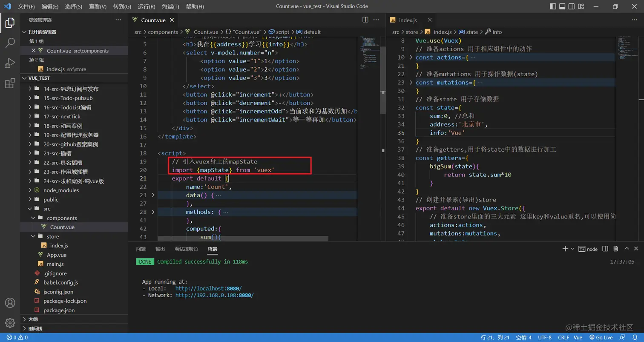Open the Explorer view in activity bar
The height and width of the screenshot is (342, 644).
(x=10, y=23)
